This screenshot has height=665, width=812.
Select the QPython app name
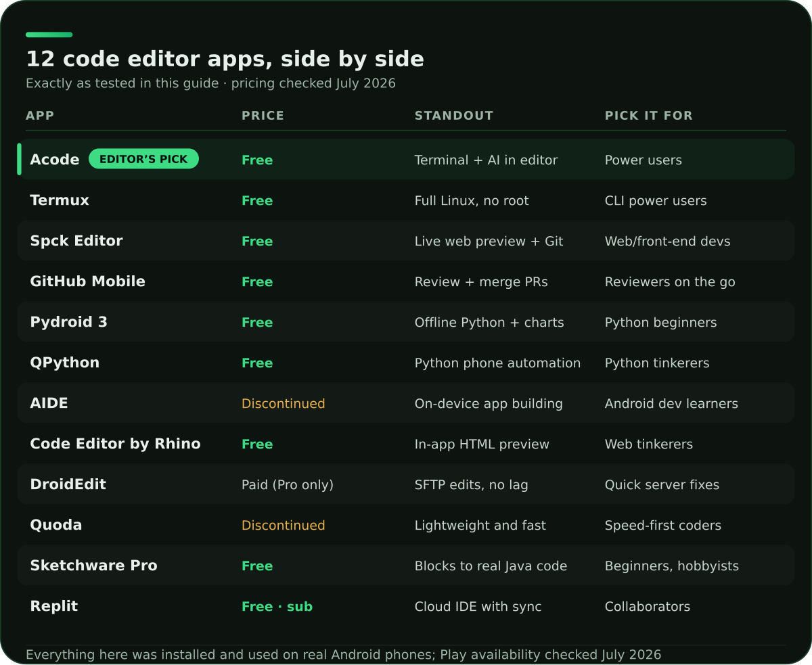point(64,363)
